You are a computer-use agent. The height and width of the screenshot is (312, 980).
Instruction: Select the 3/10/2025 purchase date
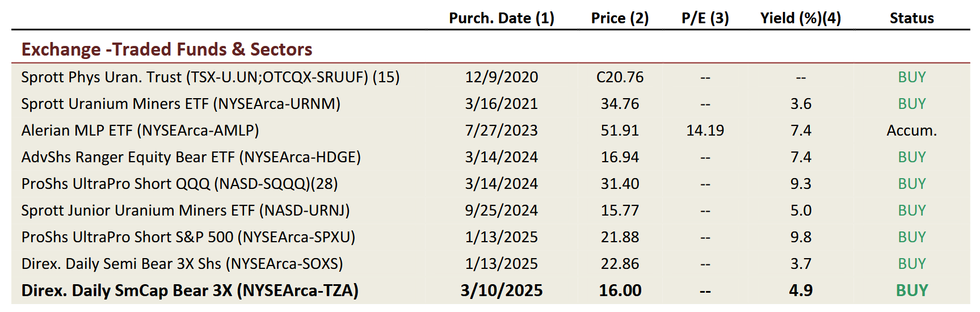tap(501, 290)
